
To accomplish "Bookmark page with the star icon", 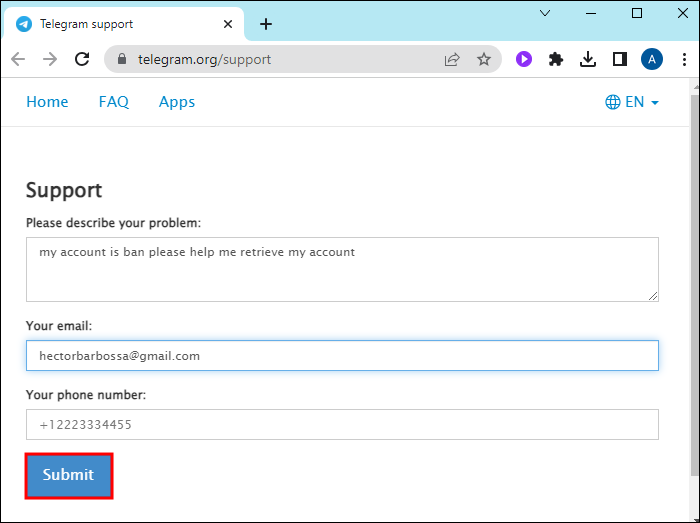I will pos(484,59).
